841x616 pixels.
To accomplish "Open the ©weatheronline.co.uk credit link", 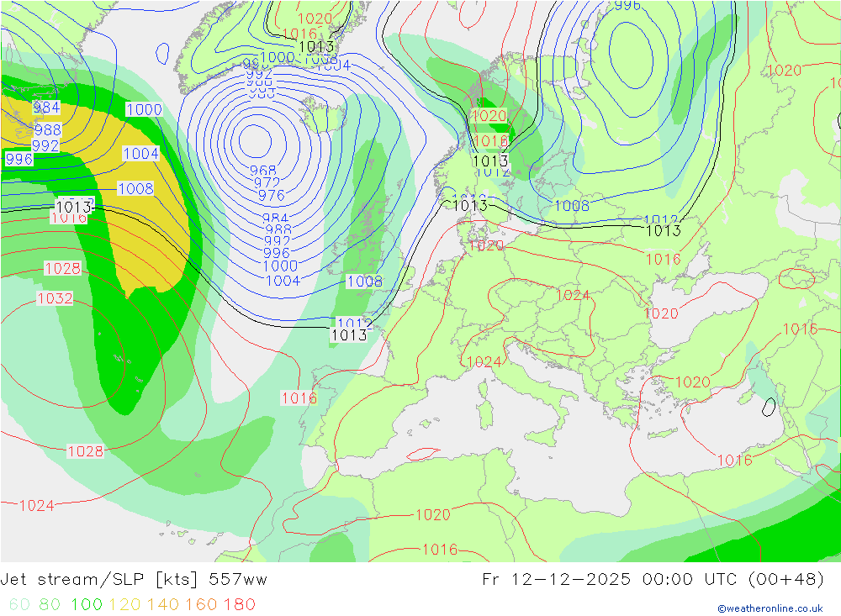I will click(x=770, y=608).
